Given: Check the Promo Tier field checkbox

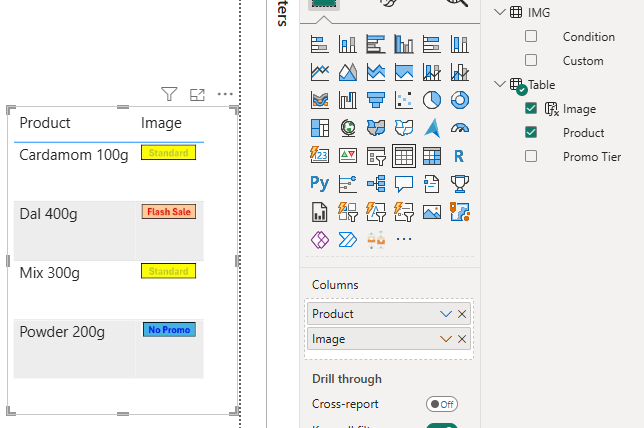Looking at the screenshot, I should (x=531, y=156).
